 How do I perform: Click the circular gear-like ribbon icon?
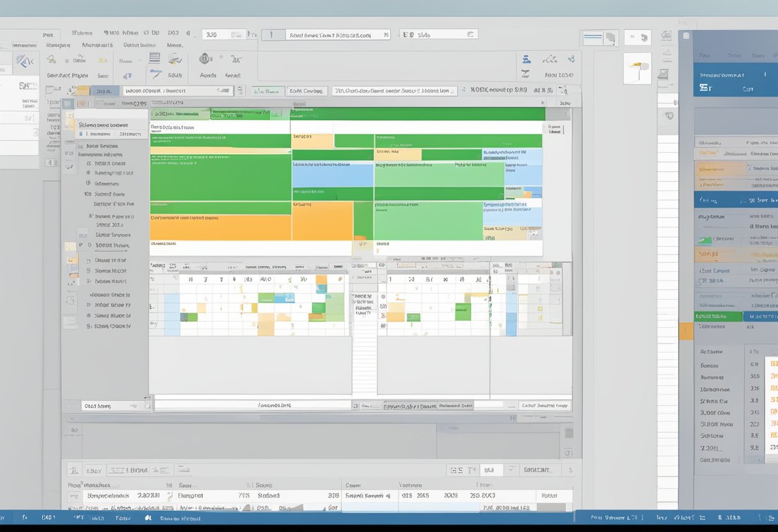point(206,59)
